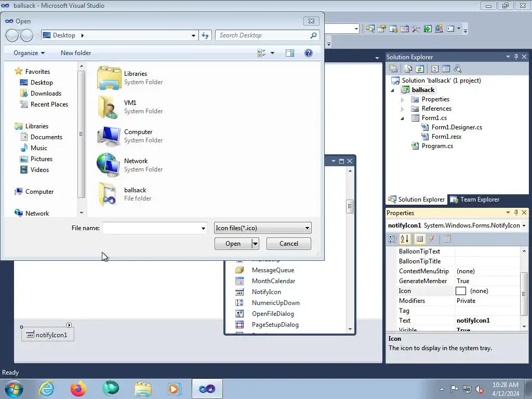Go to Recent Places in sidebar

pos(44,104)
